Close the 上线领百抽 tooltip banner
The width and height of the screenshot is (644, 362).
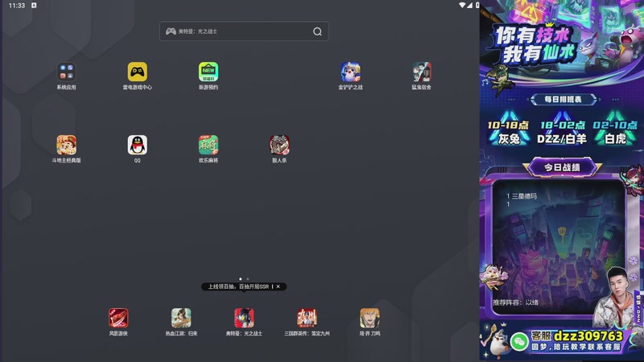pyautogui.click(x=278, y=286)
